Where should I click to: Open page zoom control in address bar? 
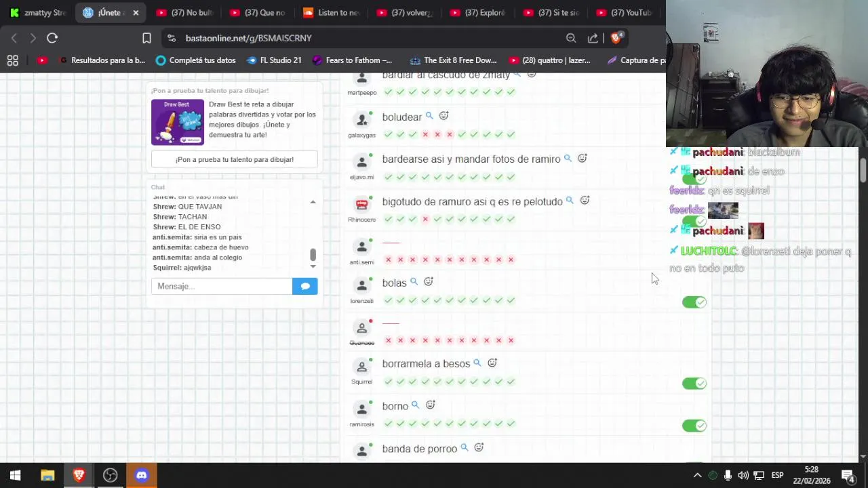coord(571,38)
